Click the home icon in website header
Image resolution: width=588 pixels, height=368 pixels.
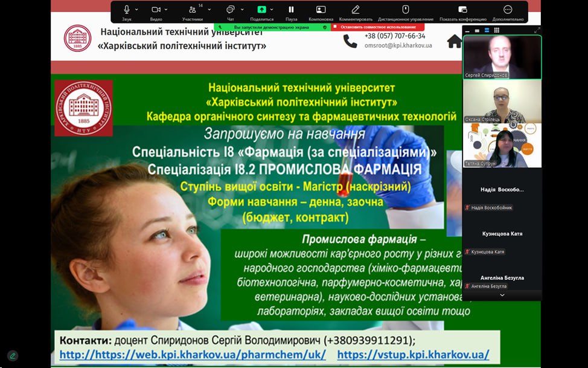click(455, 41)
